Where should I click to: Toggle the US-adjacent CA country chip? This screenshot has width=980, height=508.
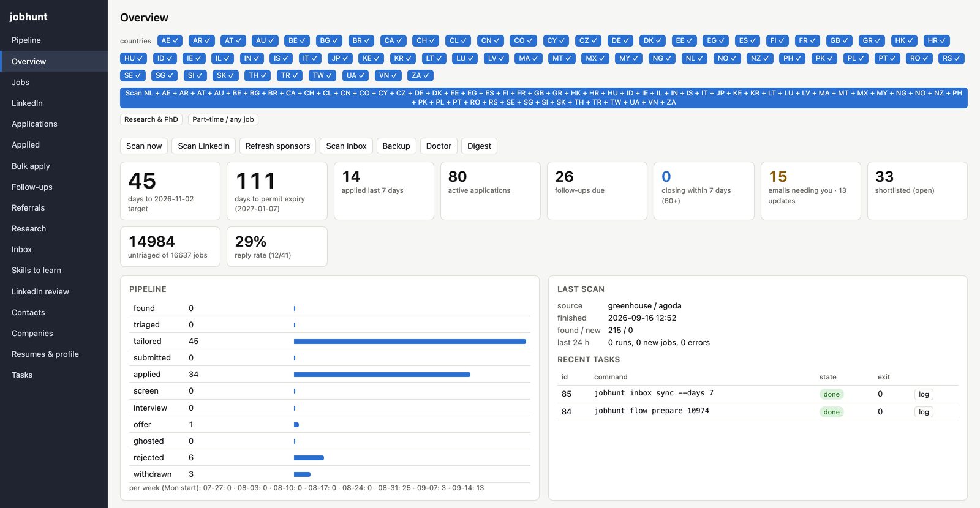point(393,40)
